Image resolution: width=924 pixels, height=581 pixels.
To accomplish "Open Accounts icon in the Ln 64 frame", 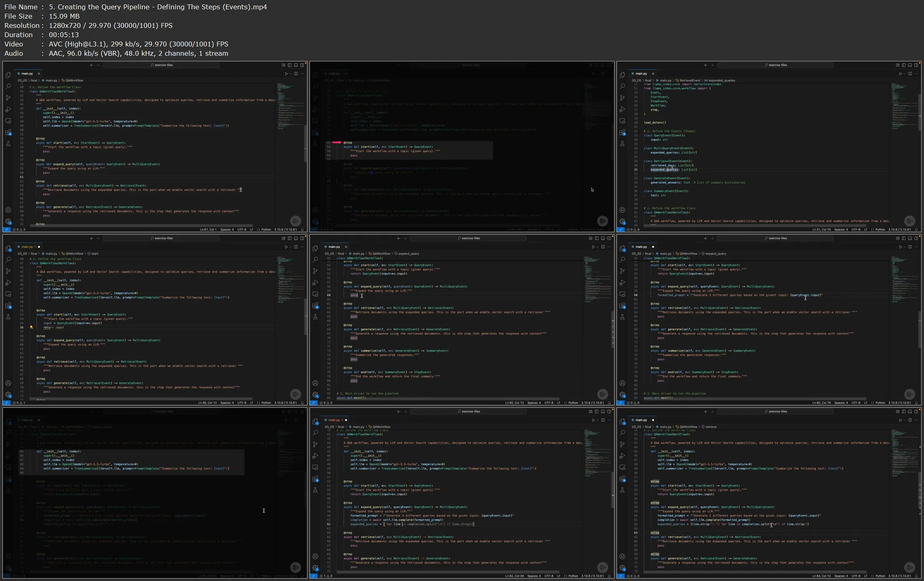I will click(622, 556).
